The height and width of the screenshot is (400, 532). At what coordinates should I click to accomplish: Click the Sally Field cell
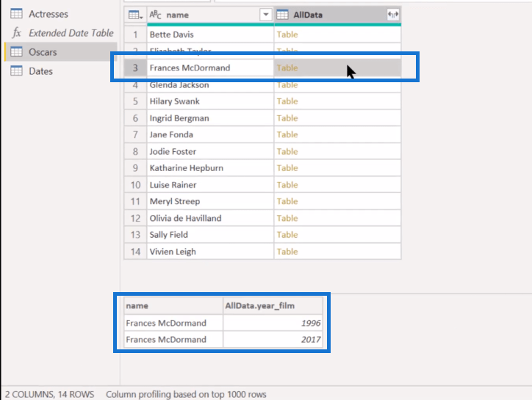pos(210,235)
